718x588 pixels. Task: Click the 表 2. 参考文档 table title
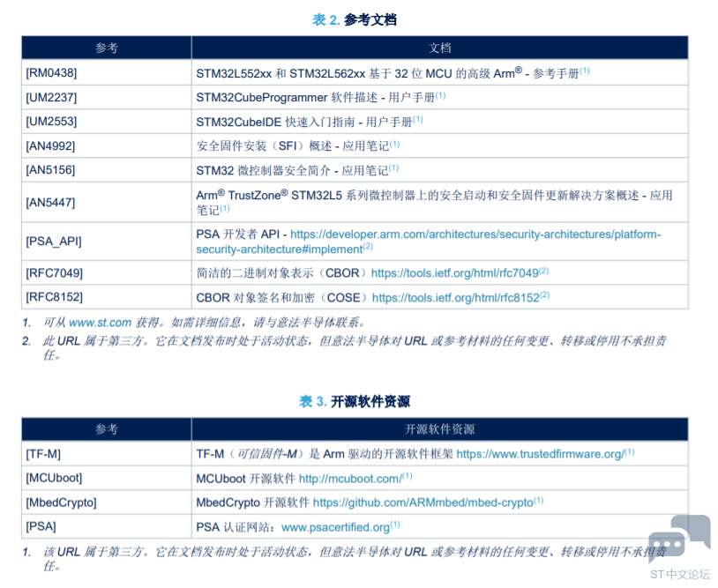coord(355,19)
